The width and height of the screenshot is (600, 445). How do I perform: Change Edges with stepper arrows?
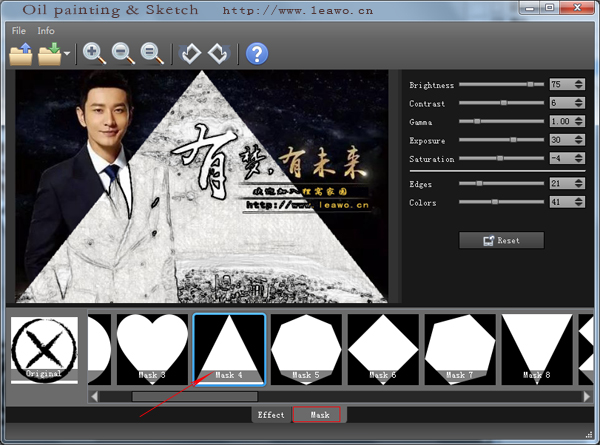tap(579, 183)
